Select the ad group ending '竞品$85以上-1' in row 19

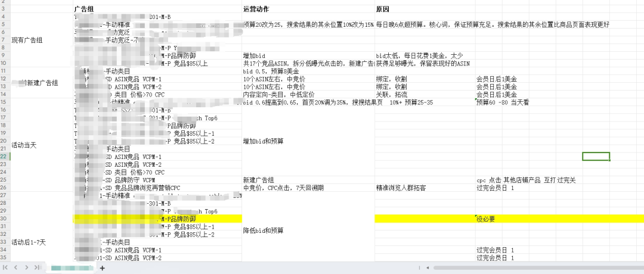(157, 133)
